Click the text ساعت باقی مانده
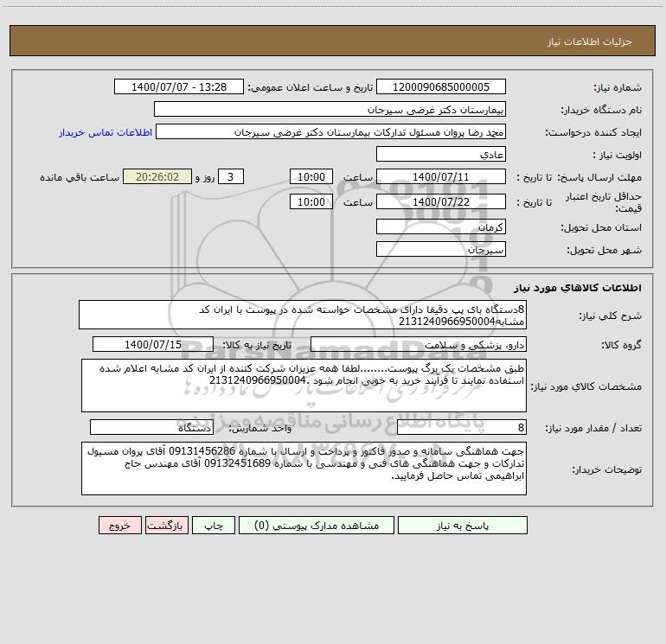The height and width of the screenshot is (644, 666). [x=80, y=177]
